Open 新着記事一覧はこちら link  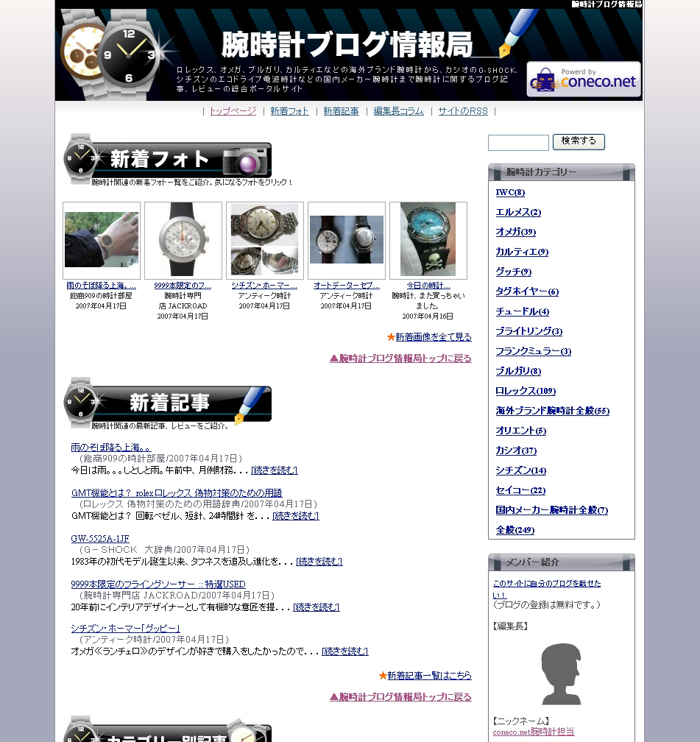point(430,676)
